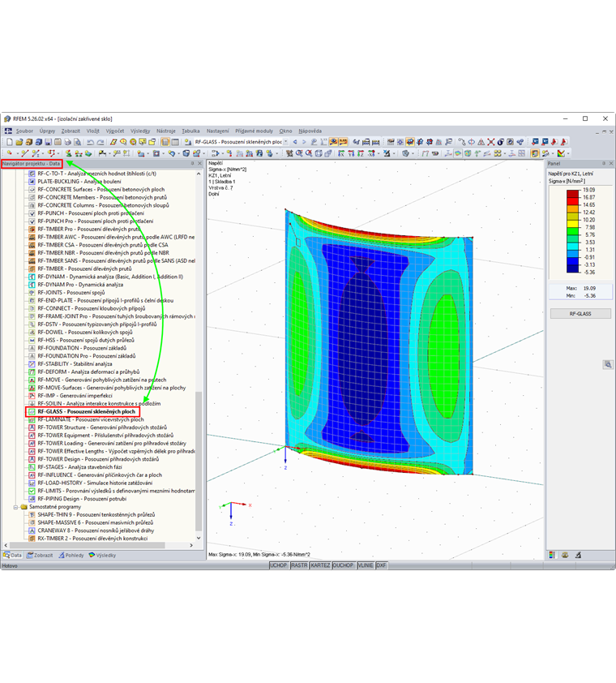Close the Panel on the right side

(x=611, y=163)
